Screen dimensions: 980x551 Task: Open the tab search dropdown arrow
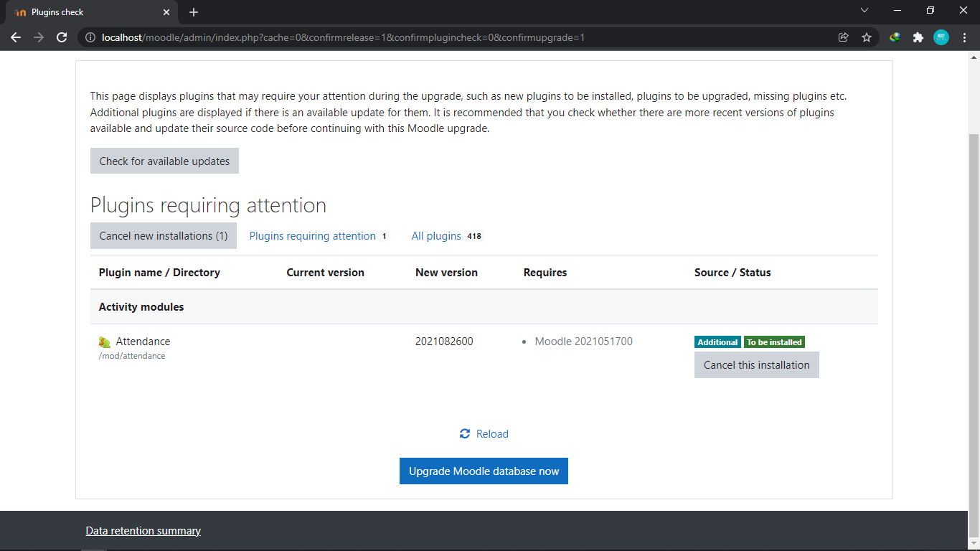click(864, 11)
